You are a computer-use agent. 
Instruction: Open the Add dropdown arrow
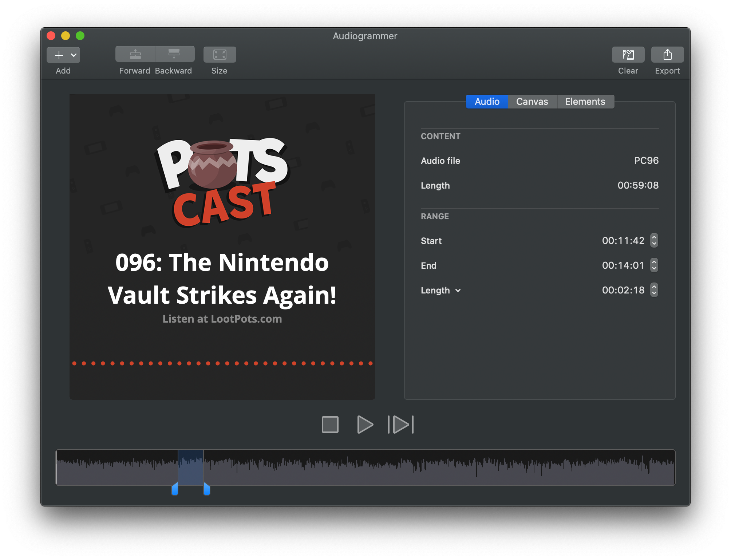(73, 55)
